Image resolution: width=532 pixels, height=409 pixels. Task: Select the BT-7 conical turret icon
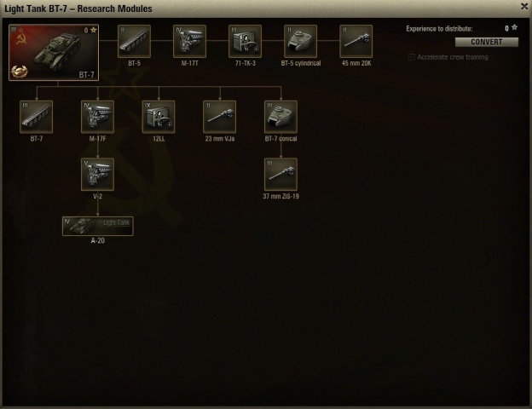tap(281, 117)
